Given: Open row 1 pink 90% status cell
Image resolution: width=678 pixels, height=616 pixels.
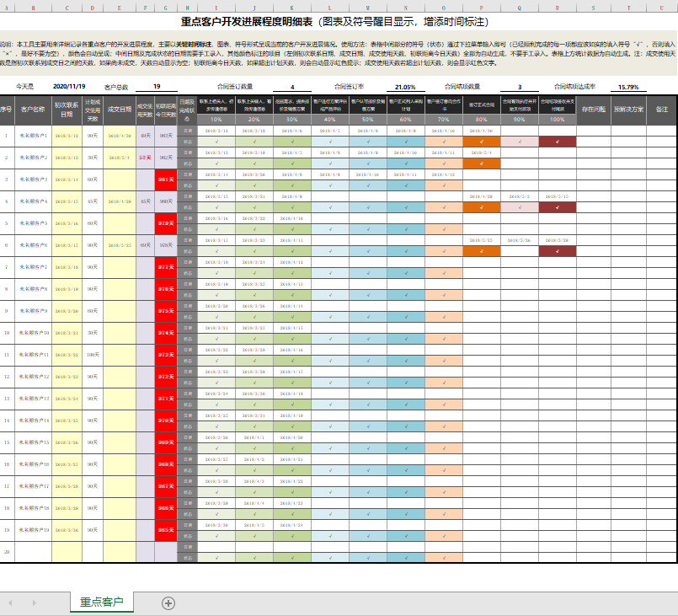Looking at the screenshot, I should click(x=520, y=142).
